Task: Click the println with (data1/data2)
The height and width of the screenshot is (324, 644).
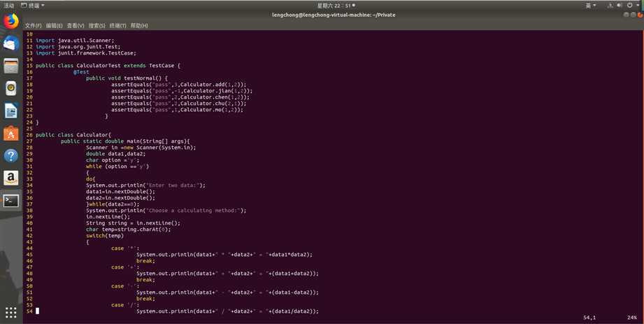Action: click(227, 311)
